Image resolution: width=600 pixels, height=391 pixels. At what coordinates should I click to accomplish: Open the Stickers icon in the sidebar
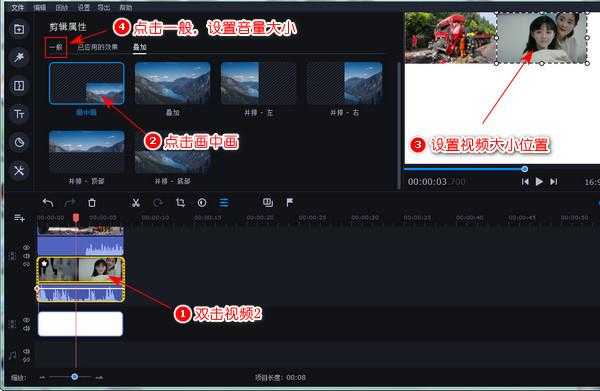(x=19, y=142)
